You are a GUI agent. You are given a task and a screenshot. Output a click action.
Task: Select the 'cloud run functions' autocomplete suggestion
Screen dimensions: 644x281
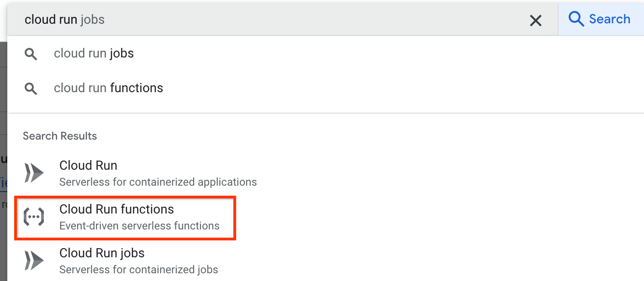pos(108,88)
